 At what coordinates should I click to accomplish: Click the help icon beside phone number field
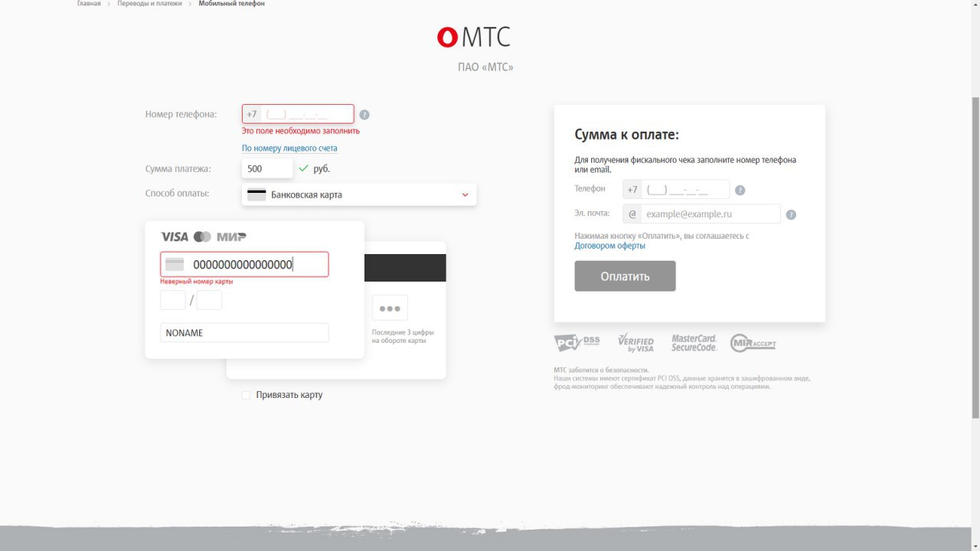click(x=364, y=115)
